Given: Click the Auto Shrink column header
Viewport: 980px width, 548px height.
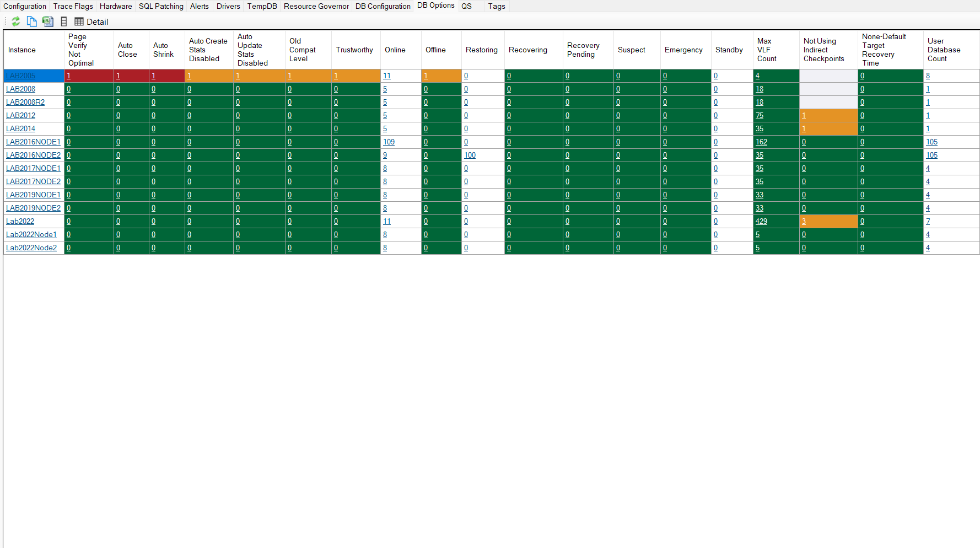Looking at the screenshot, I should tap(166, 50).
